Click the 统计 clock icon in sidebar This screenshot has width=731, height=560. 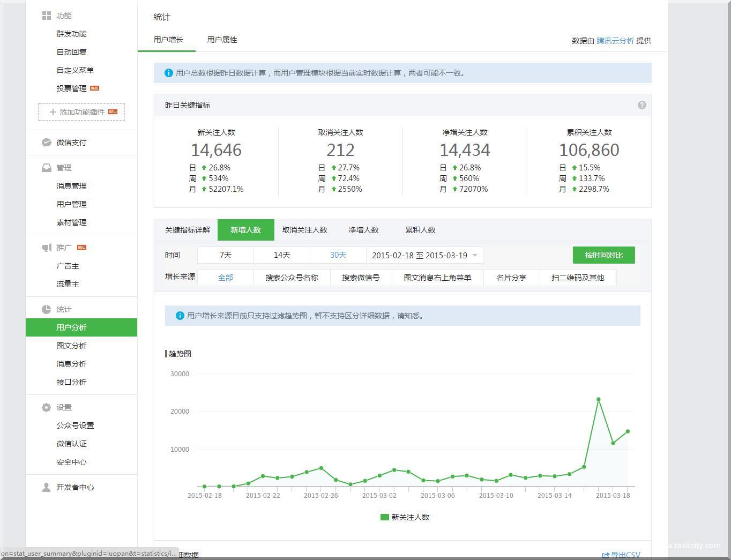(x=47, y=309)
